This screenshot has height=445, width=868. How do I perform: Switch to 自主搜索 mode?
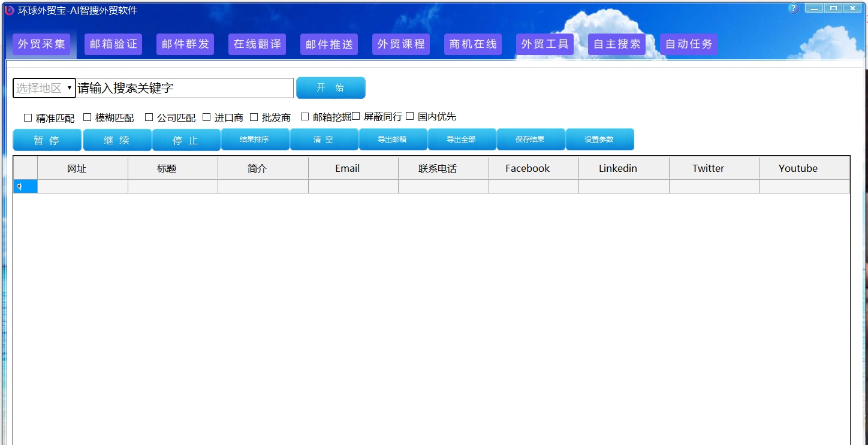(x=616, y=44)
